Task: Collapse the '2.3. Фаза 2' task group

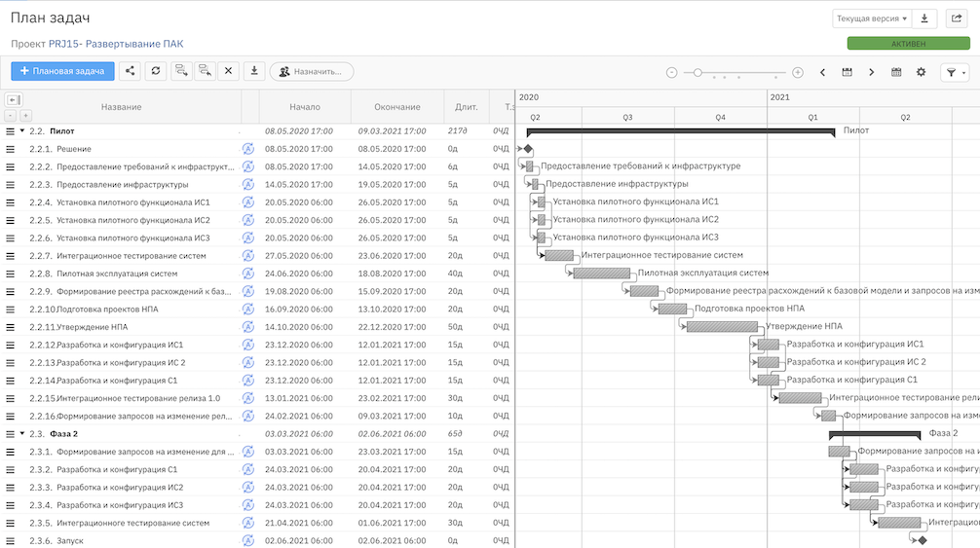Action: pyautogui.click(x=22, y=434)
